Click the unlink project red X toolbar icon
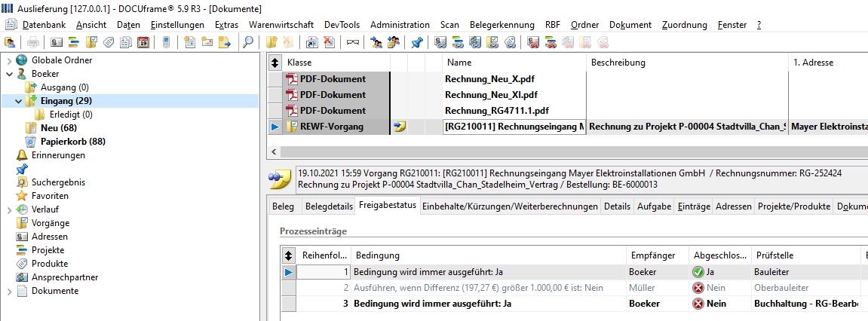868x321 pixels. tap(551, 42)
